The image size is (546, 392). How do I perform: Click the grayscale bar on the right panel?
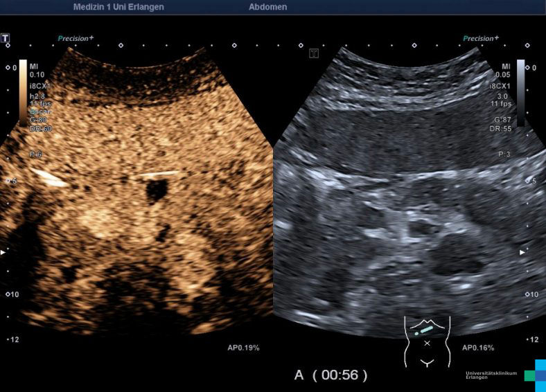coord(520,82)
